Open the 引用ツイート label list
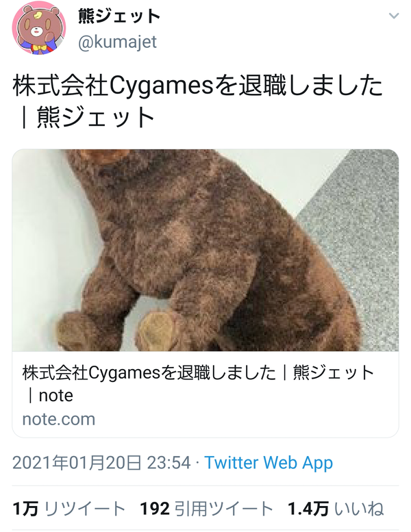 [224, 509]
